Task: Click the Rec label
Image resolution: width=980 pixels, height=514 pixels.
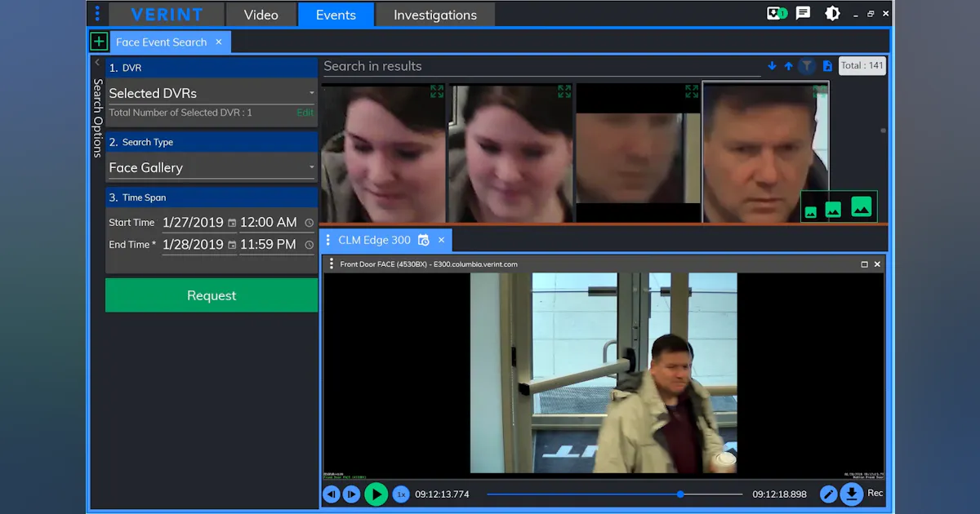Action: 875,493
